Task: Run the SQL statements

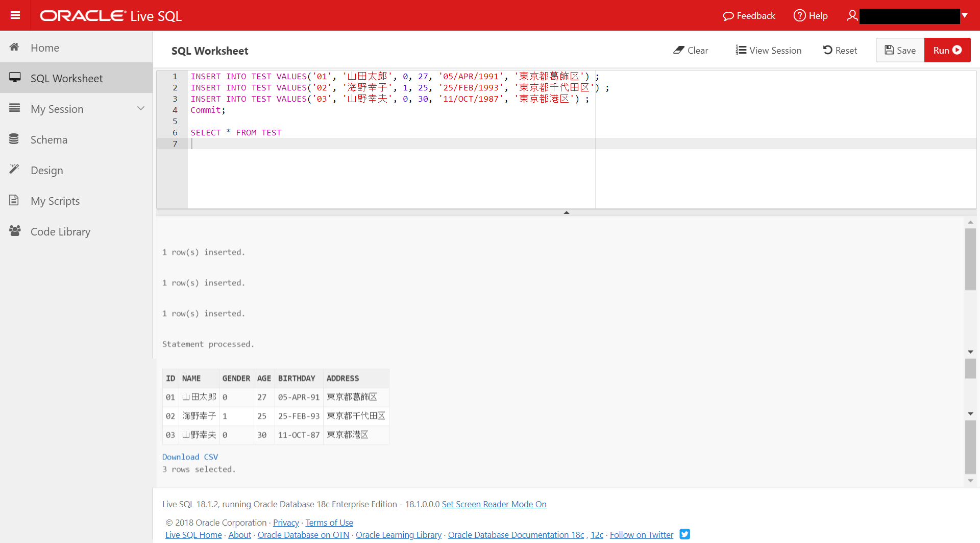Action: [x=947, y=51]
